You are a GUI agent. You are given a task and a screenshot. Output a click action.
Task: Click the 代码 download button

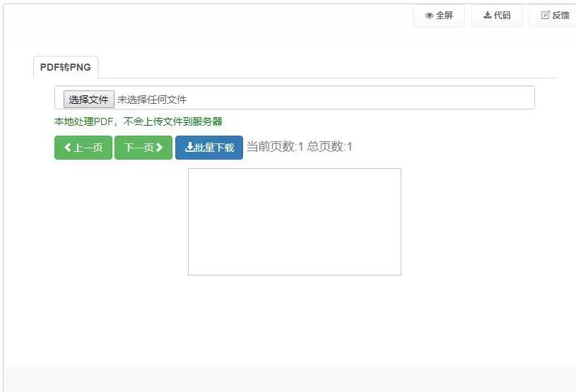(497, 16)
